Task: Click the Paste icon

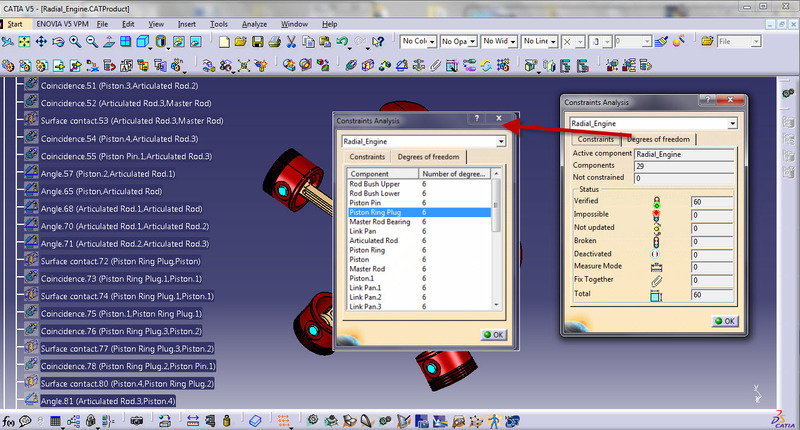Action: tap(325, 42)
